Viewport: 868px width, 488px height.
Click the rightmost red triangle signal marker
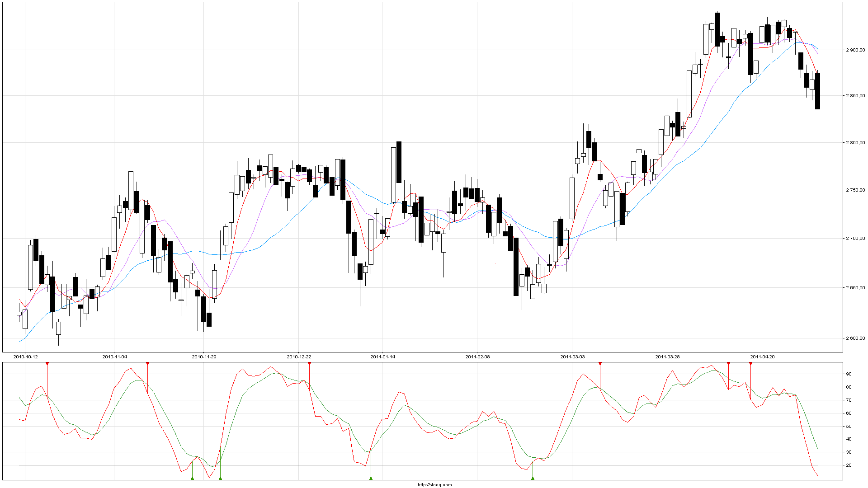750,364
